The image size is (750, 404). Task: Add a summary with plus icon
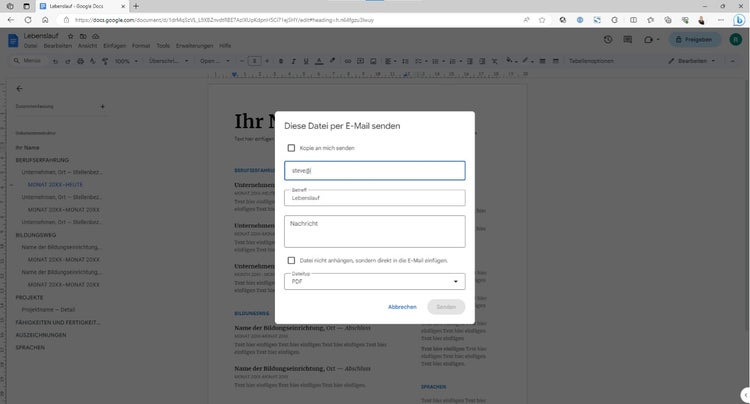coord(102,106)
